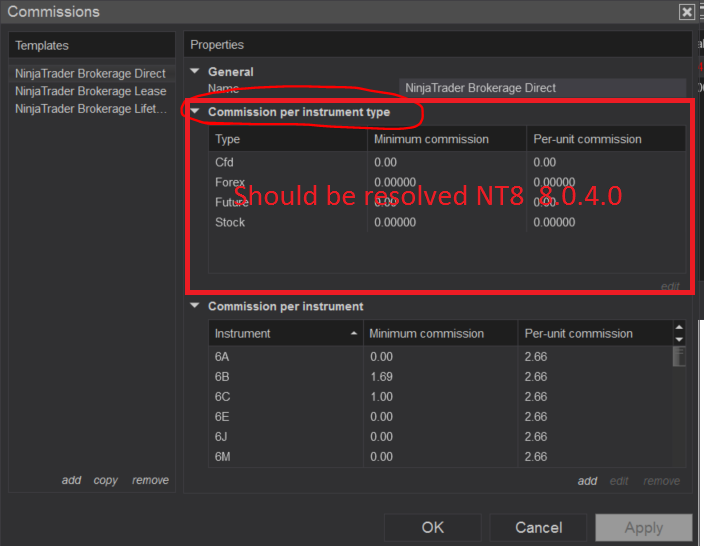Image resolution: width=708 pixels, height=548 pixels.
Task: Click instrument table Per-unit commission header
Action: [x=596, y=334]
